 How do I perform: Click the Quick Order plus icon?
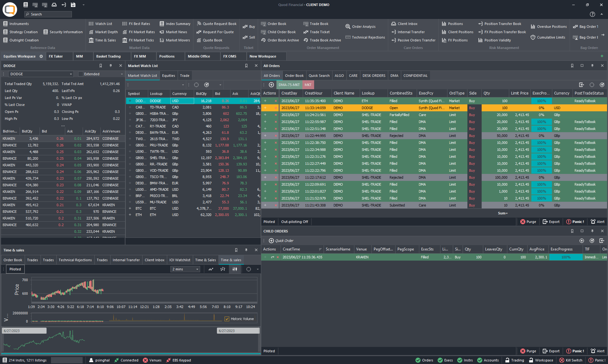point(271,241)
